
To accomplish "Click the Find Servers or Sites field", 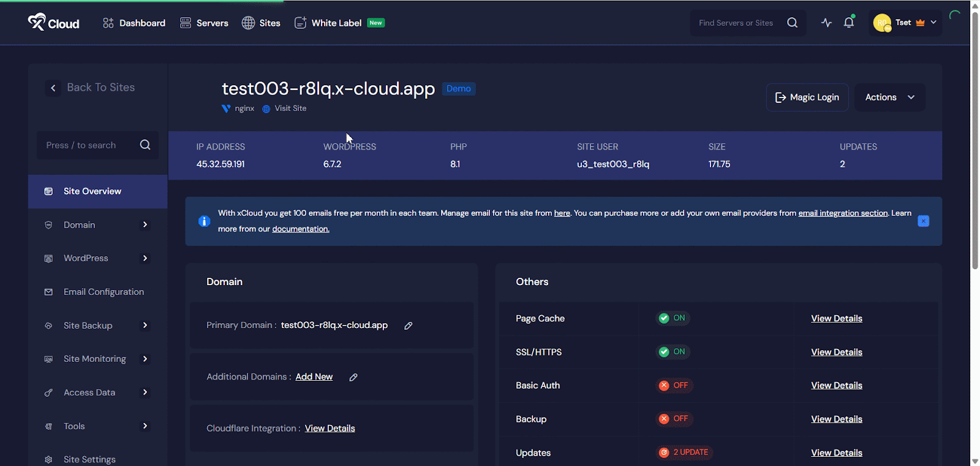I will click(x=736, y=23).
